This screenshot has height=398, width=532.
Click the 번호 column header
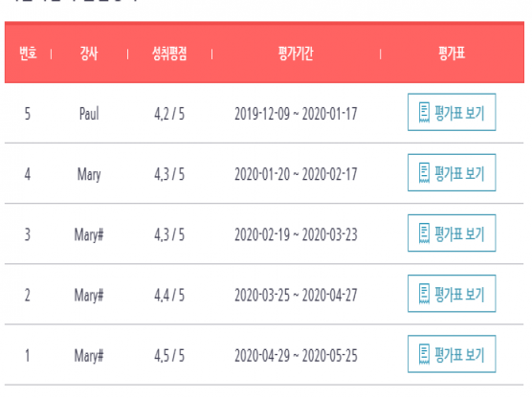pyautogui.click(x=28, y=54)
